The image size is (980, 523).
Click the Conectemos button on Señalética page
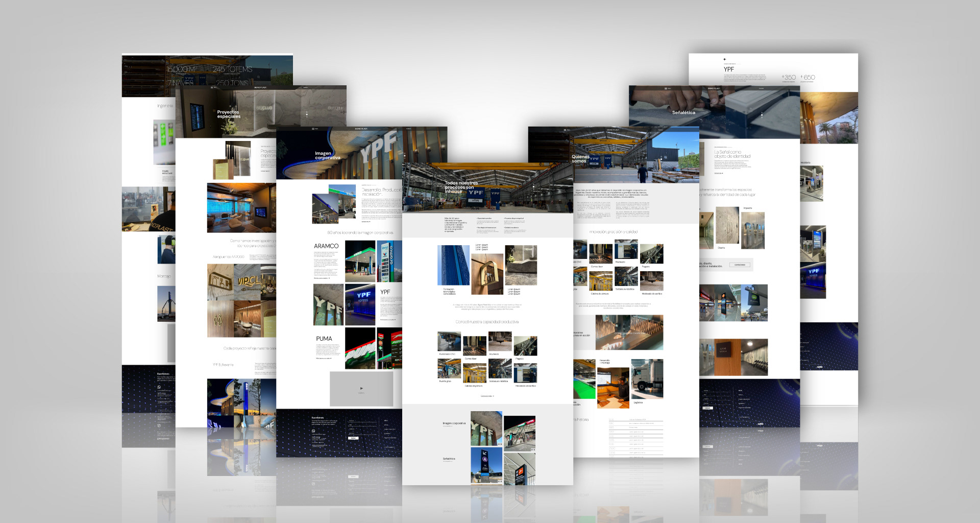point(740,265)
